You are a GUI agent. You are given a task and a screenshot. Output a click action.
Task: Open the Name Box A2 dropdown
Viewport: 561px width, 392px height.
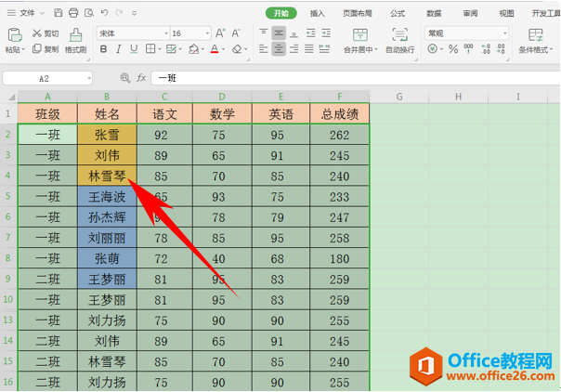(89, 78)
